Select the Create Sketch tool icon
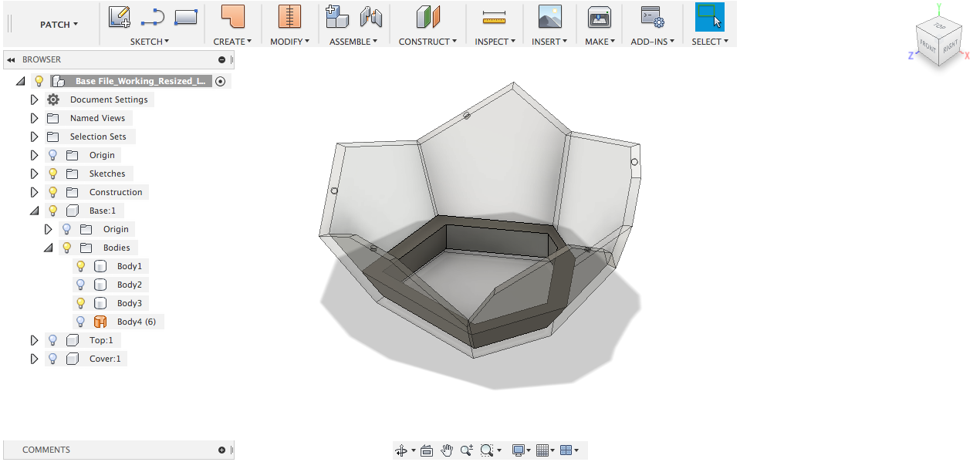The height and width of the screenshot is (462, 980). coord(119,17)
